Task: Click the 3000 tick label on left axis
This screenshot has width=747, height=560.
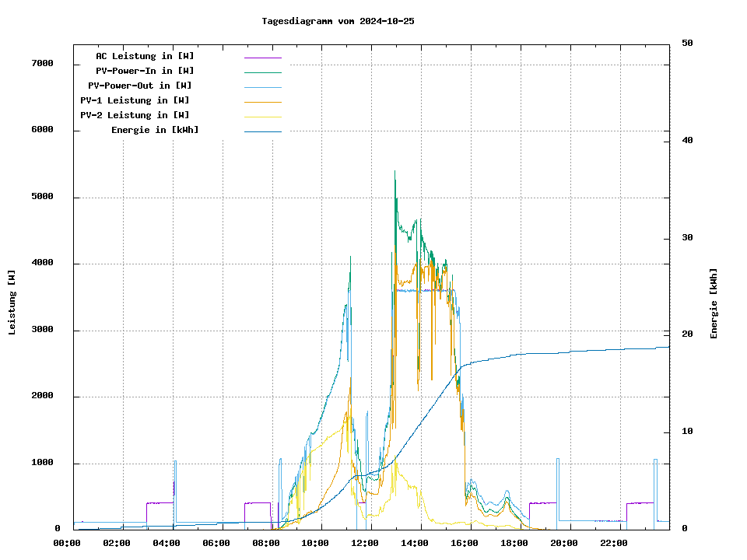Action: pos(42,330)
